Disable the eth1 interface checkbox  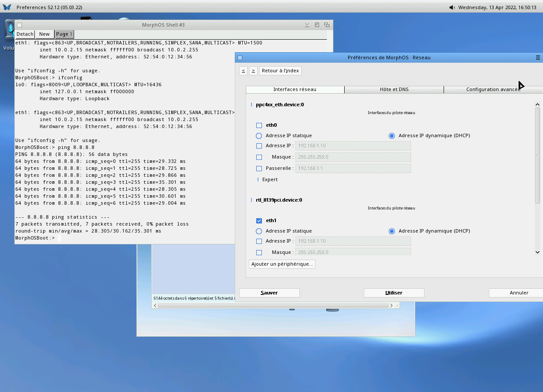point(259,221)
